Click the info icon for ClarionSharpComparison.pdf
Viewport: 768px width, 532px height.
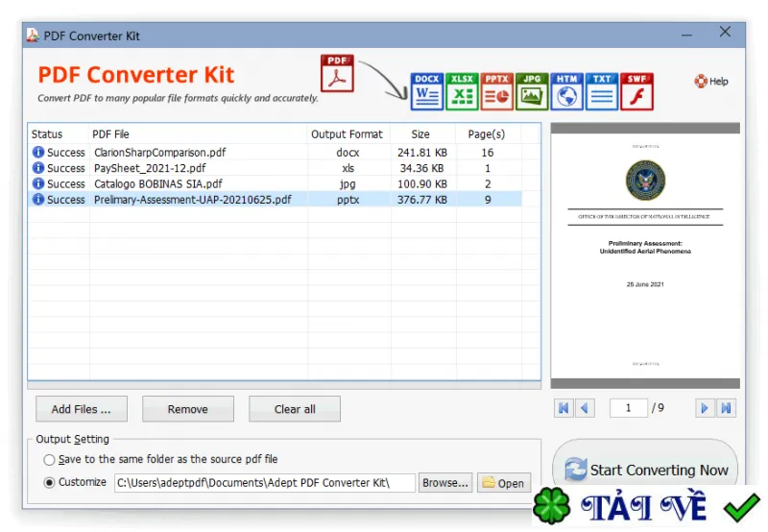(x=38, y=153)
